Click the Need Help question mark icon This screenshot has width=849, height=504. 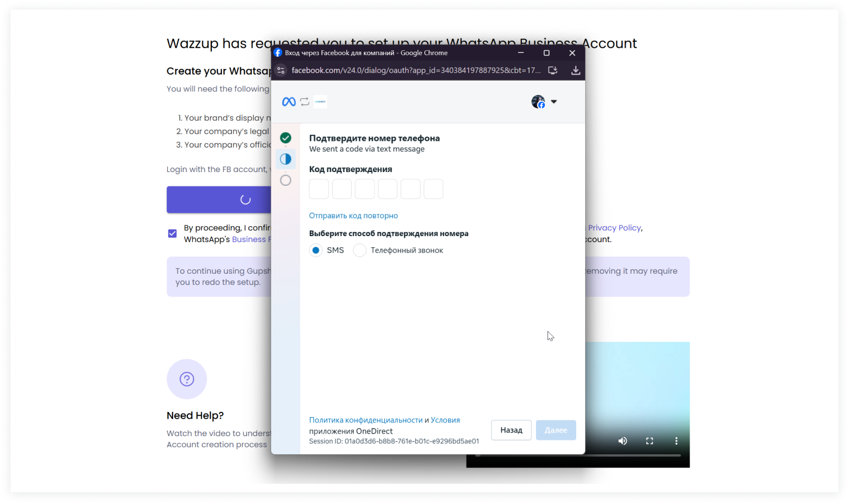click(187, 379)
